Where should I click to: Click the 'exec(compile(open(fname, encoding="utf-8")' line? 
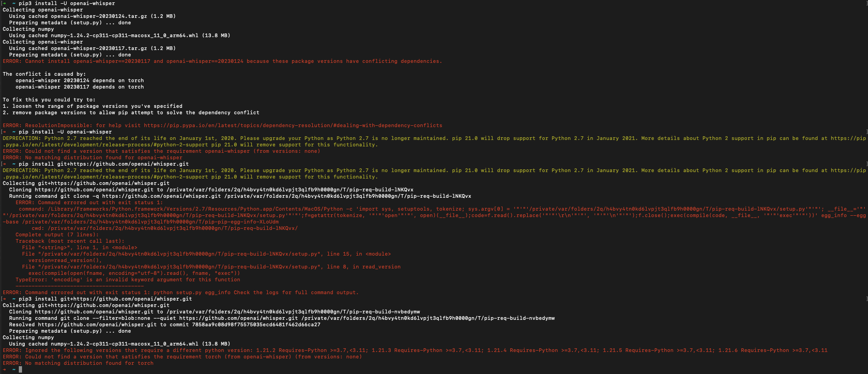tap(134, 273)
